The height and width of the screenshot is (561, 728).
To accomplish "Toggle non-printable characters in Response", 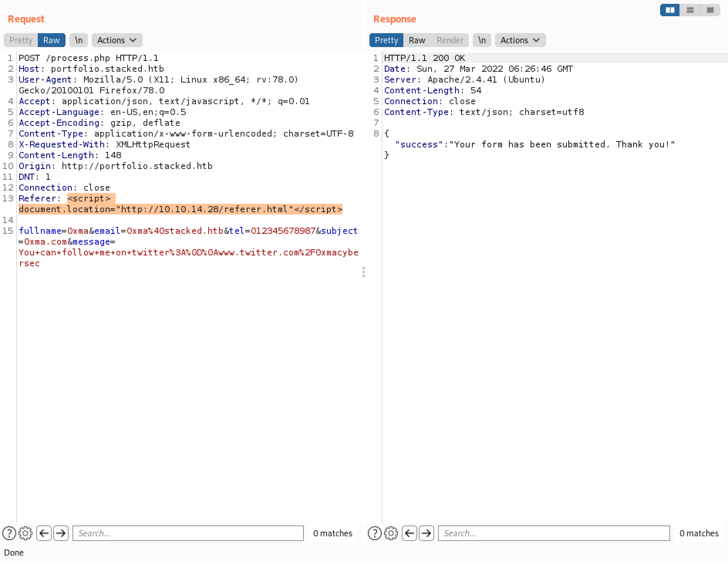I will click(x=482, y=40).
